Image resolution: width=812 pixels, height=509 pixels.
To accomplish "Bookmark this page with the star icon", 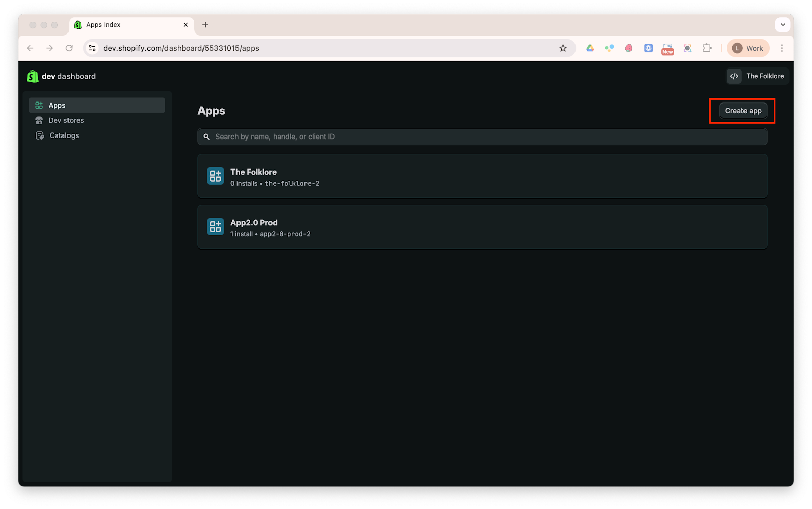I will (563, 48).
